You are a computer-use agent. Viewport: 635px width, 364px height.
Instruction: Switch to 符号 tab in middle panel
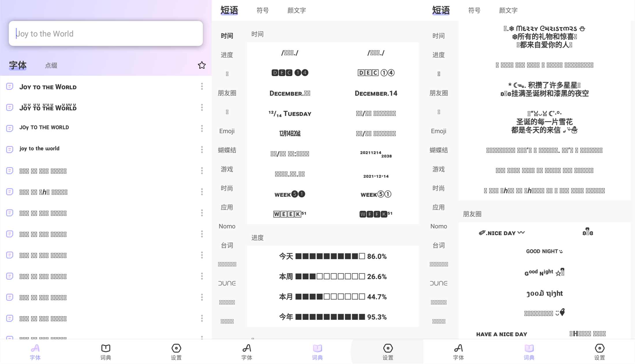click(262, 10)
